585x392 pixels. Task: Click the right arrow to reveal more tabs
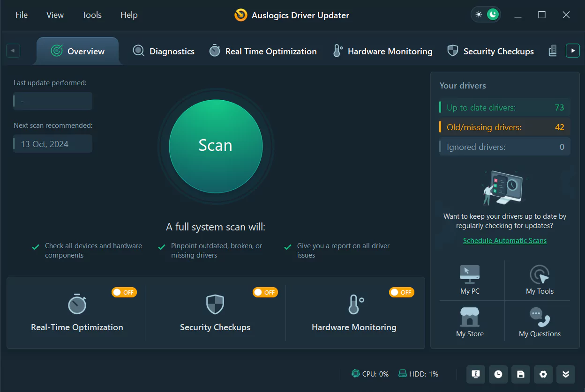[572, 50]
